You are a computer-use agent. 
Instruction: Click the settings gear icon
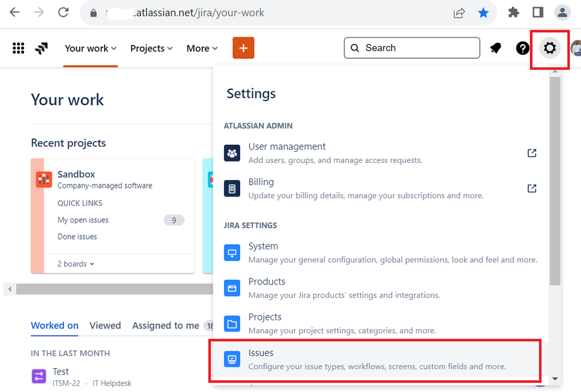(550, 48)
